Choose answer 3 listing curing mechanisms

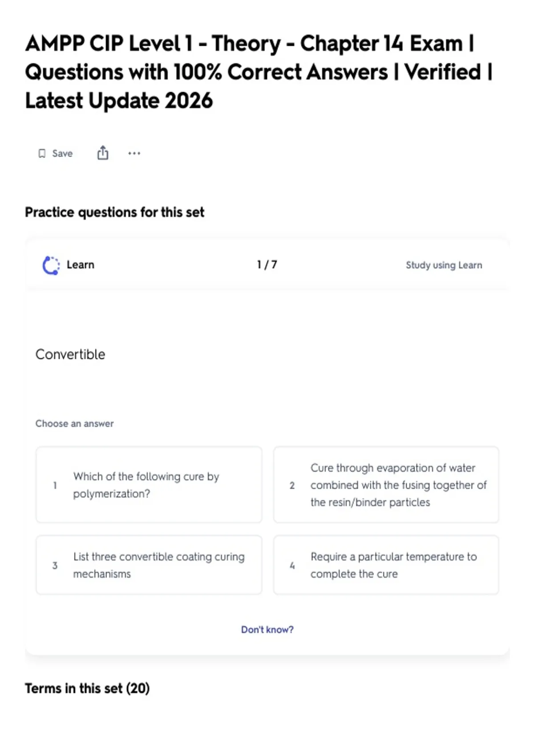(x=149, y=565)
